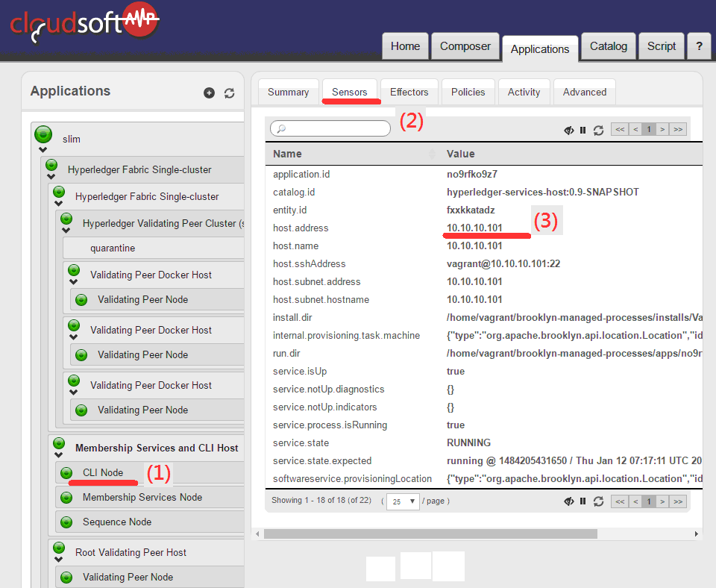Collapse the slim application tree node
This screenshot has height=588, width=716.
[43, 149]
